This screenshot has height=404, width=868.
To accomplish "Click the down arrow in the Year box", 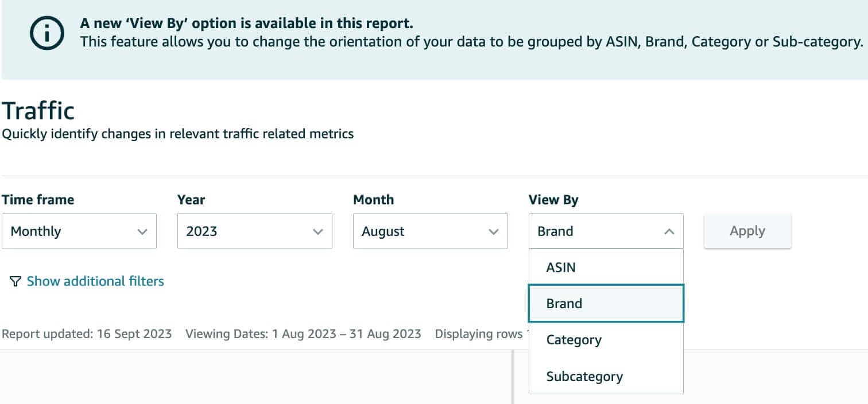I will pos(317,232).
